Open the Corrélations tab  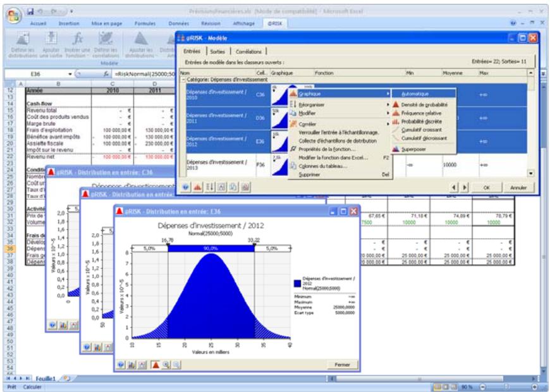[x=248, y=51]
